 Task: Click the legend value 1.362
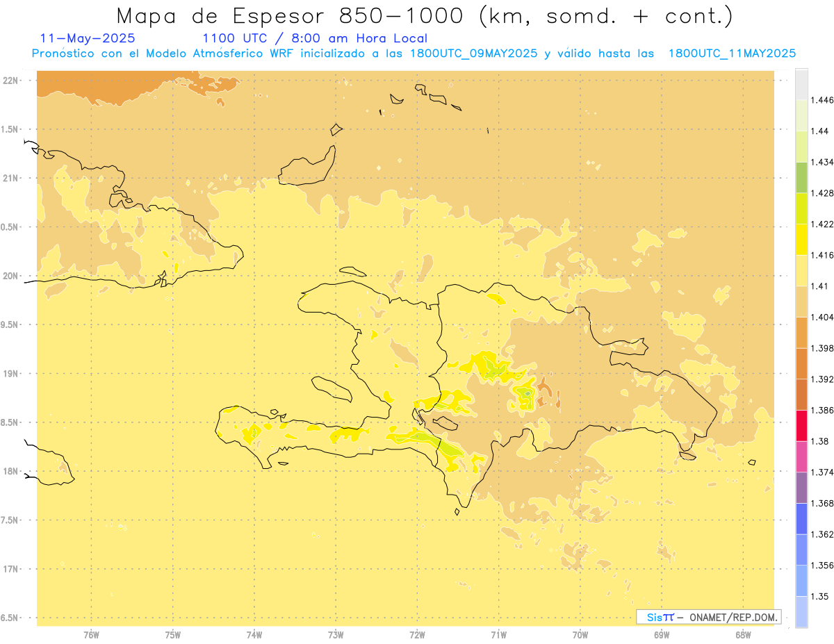pos(822,534)
